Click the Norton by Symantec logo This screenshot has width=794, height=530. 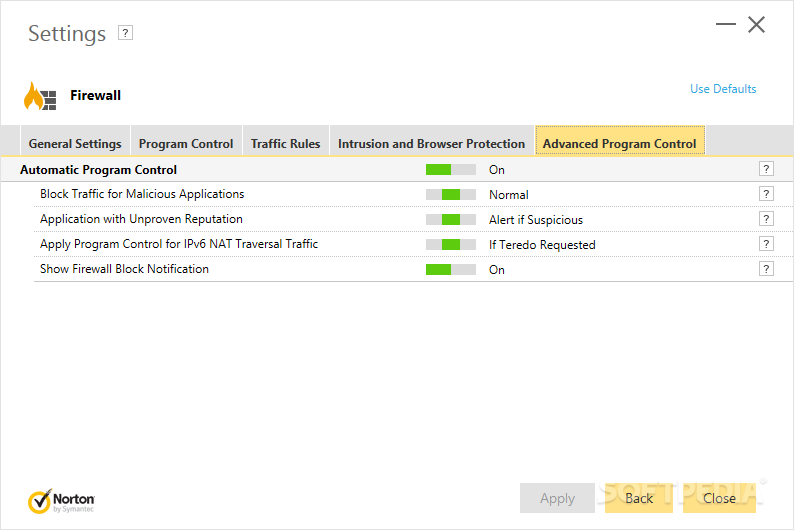[x=61, y=501]
